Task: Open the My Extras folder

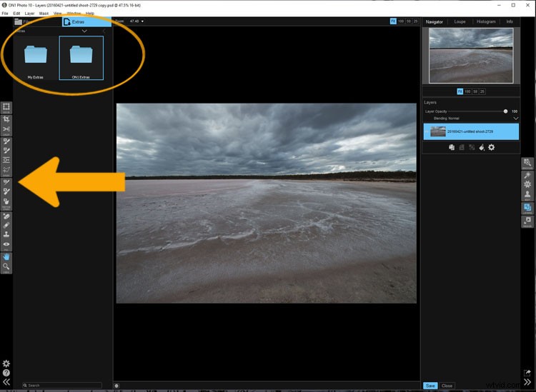Action: 36,58
